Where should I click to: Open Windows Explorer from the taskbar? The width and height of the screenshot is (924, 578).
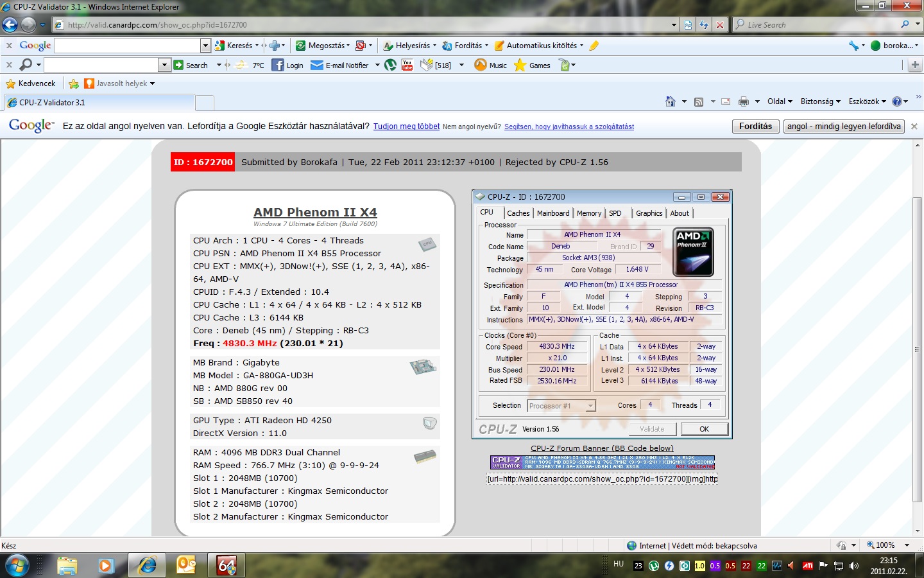pyautogui.click(x=67, y=565)
